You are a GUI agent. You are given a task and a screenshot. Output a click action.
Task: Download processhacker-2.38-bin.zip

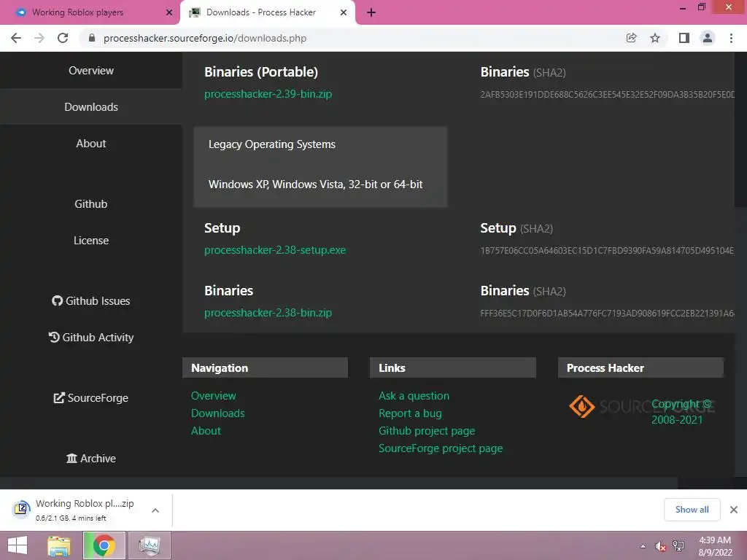click(x=268, y=313)
